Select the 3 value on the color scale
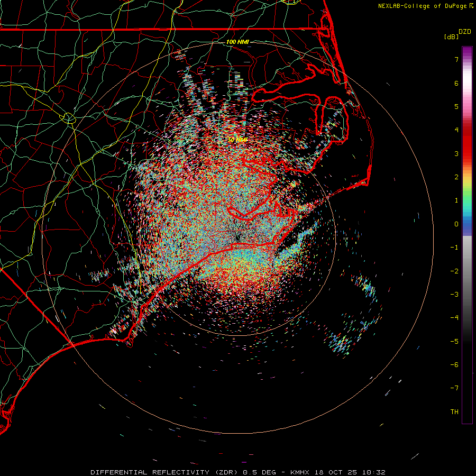 click(456, 153)
